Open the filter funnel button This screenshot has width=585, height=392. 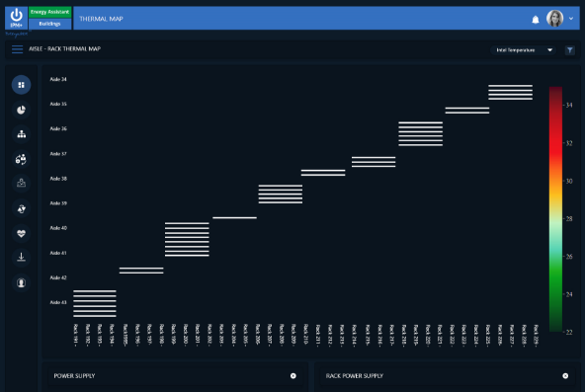click(x=570, y=50)
